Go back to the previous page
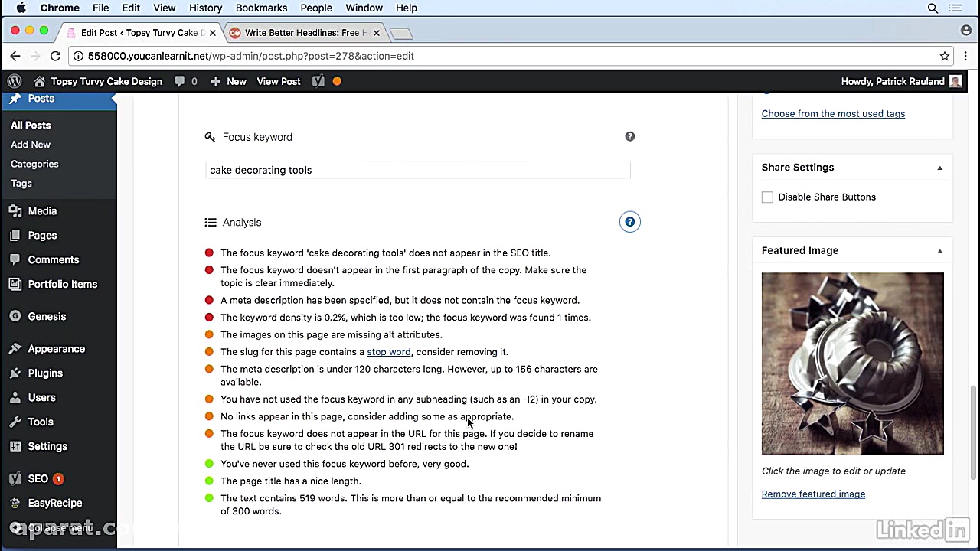The width and height of the screenshot is (980, 551). [x=15, y=56]
